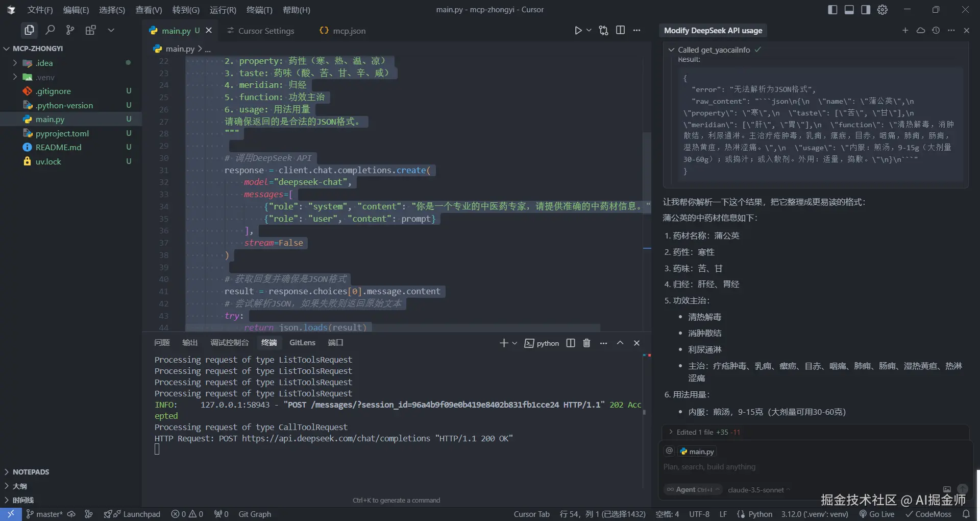This screenshot has width=980, height=521.
Task: Switch to the Ports panel tab
Action: click(335, 343)
